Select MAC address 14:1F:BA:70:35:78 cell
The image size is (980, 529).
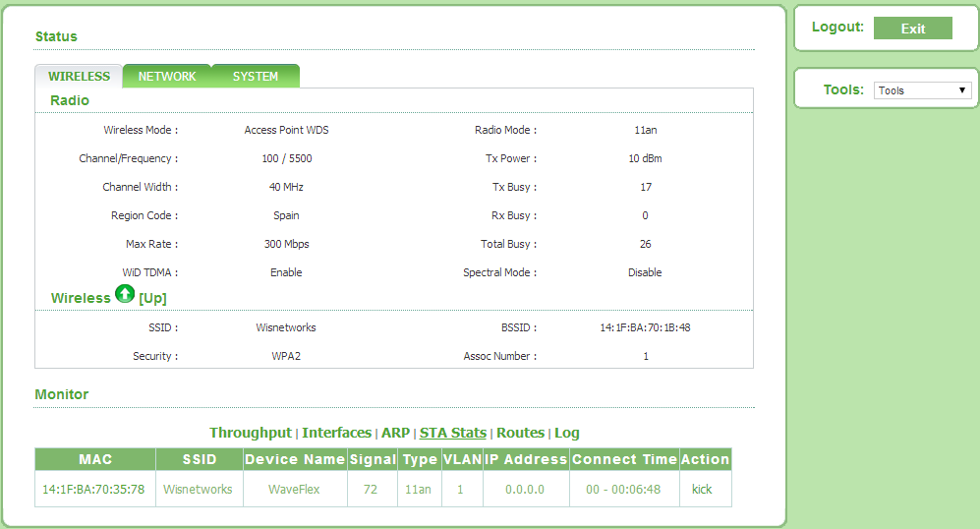tap(93, 489)
